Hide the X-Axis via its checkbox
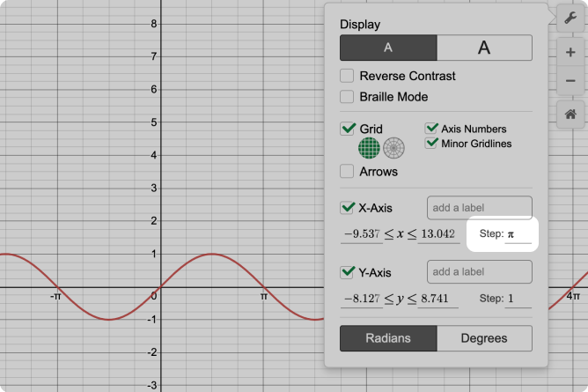Image resolution: width=588 pixels, height=392 pixels. [348, 208]
